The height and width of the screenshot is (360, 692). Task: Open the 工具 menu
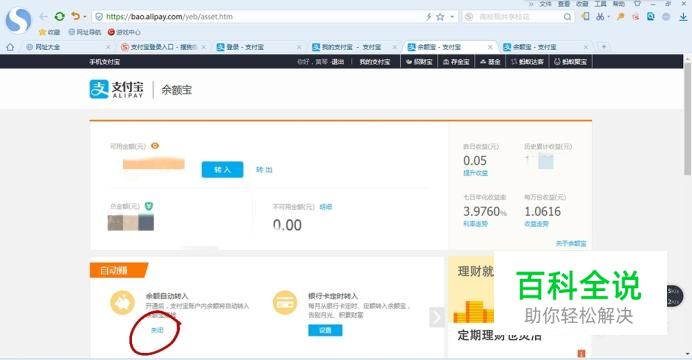tap(600, 4)
